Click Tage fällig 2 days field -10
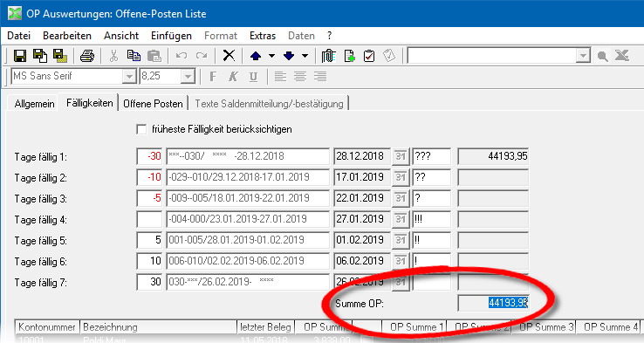 [149, 177]
